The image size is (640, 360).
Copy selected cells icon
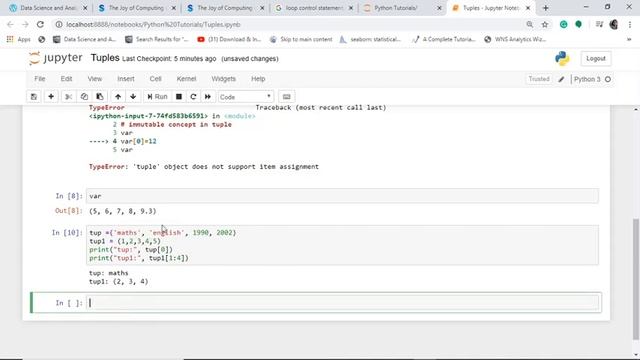point(84,97)
